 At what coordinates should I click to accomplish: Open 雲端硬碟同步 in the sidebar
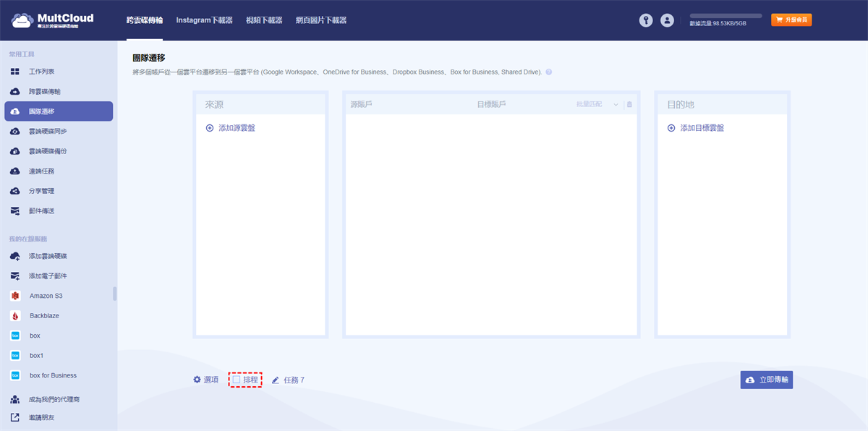59,132
